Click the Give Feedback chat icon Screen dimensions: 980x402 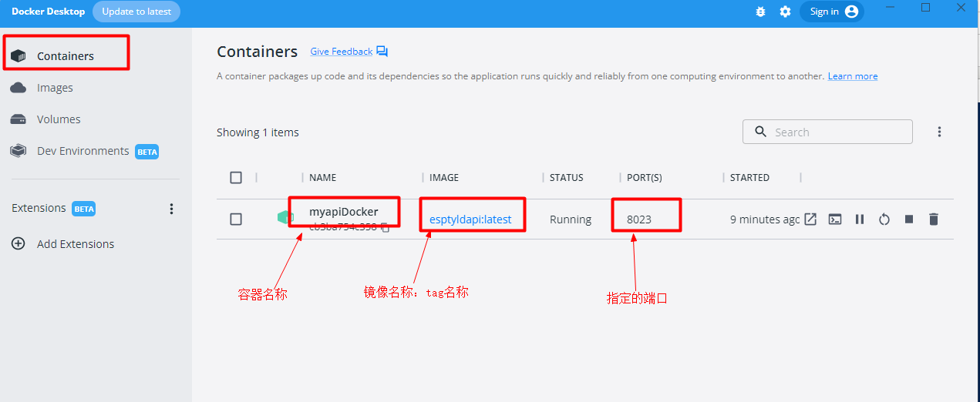[382, 52]
